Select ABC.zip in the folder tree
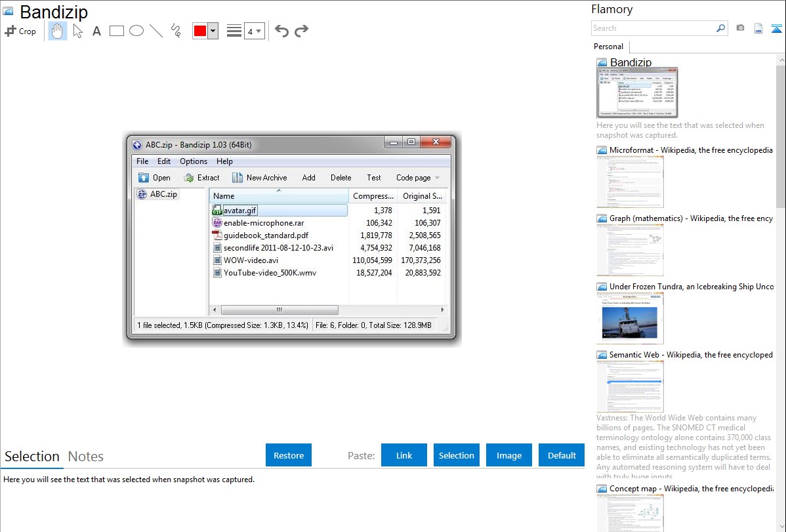This screenshot has width=786, height=532. click(157, 194)
